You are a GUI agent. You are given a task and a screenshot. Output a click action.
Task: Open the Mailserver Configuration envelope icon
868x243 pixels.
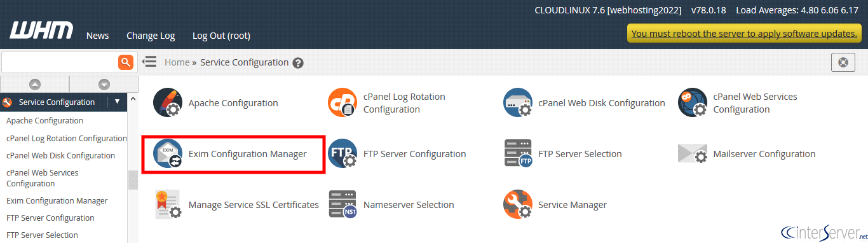[692, 154]
